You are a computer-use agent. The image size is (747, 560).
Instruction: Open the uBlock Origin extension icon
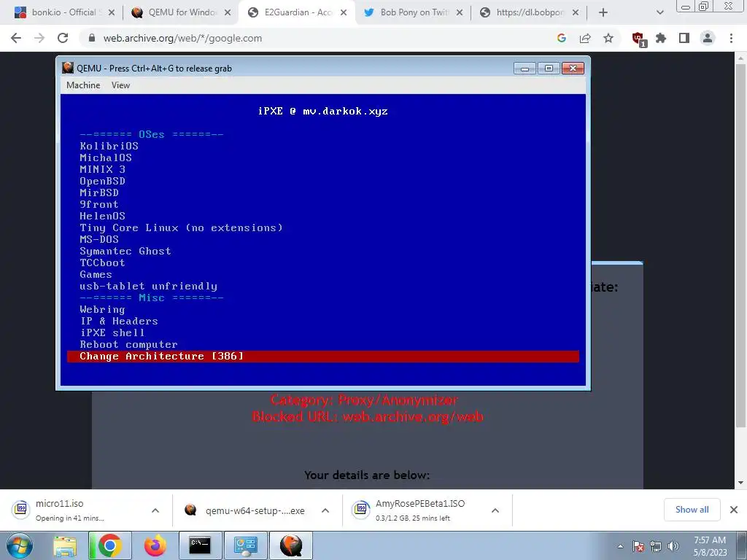click(638, 39)
